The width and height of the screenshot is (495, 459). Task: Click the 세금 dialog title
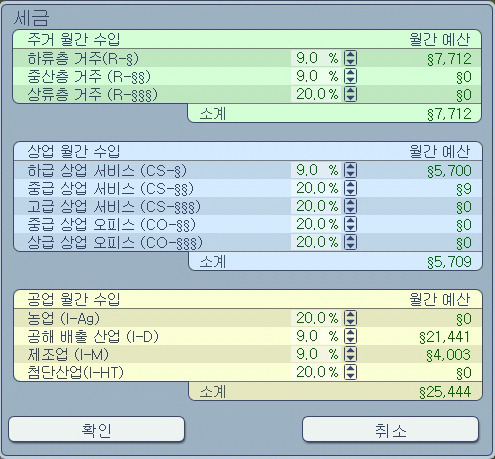tap(32, 18)
